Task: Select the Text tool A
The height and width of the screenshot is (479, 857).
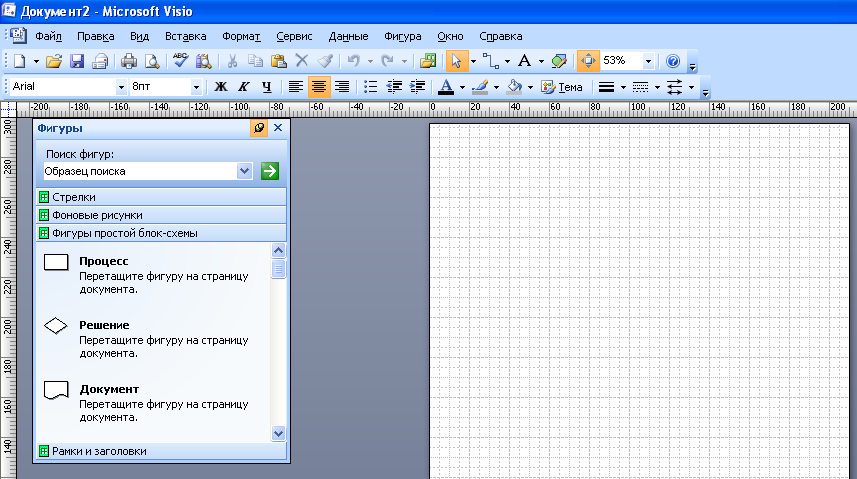Action: click(524, 61)
